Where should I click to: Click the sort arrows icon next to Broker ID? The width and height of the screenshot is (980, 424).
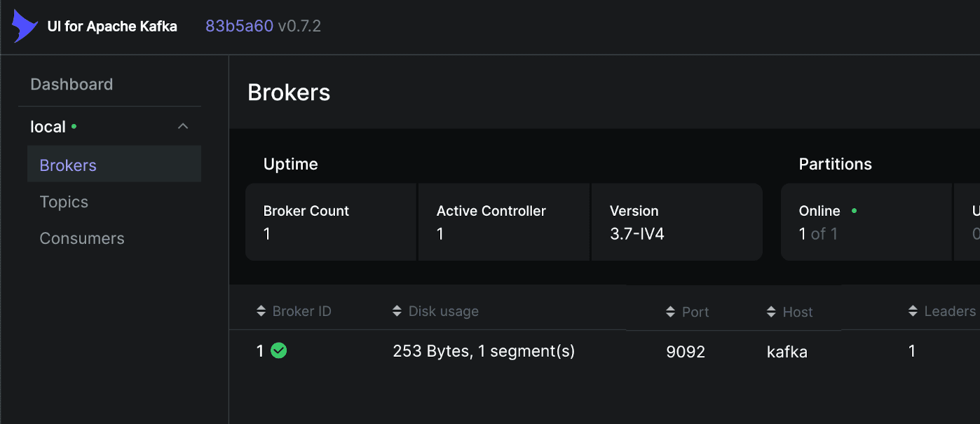click(261, 310)
